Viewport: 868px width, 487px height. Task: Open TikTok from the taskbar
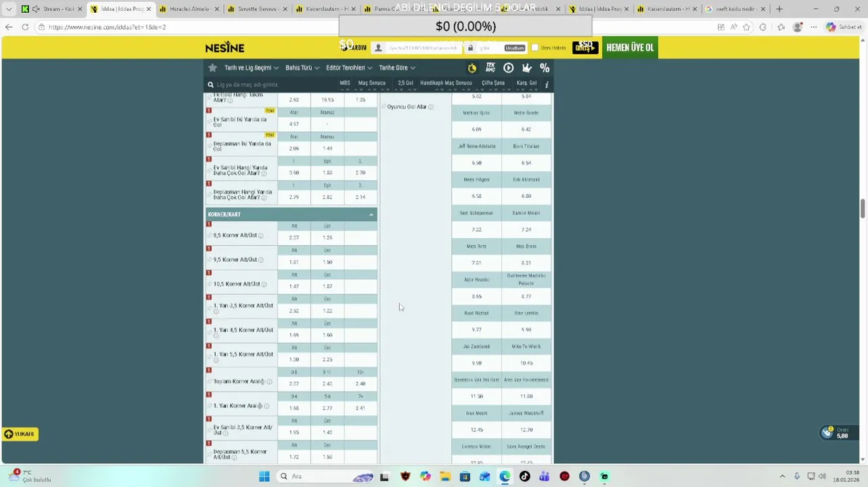click(524, 476)
